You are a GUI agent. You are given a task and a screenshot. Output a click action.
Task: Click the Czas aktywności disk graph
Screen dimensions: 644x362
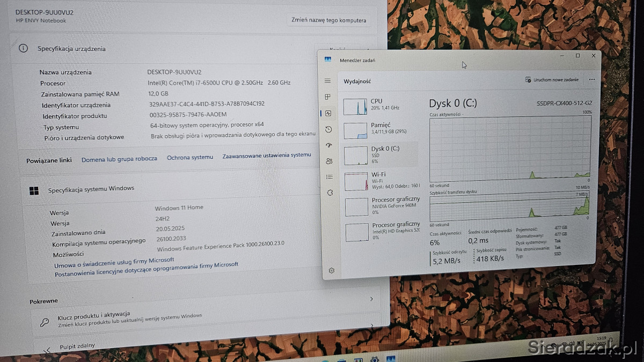pyautogui.click(x=510, y=149)
